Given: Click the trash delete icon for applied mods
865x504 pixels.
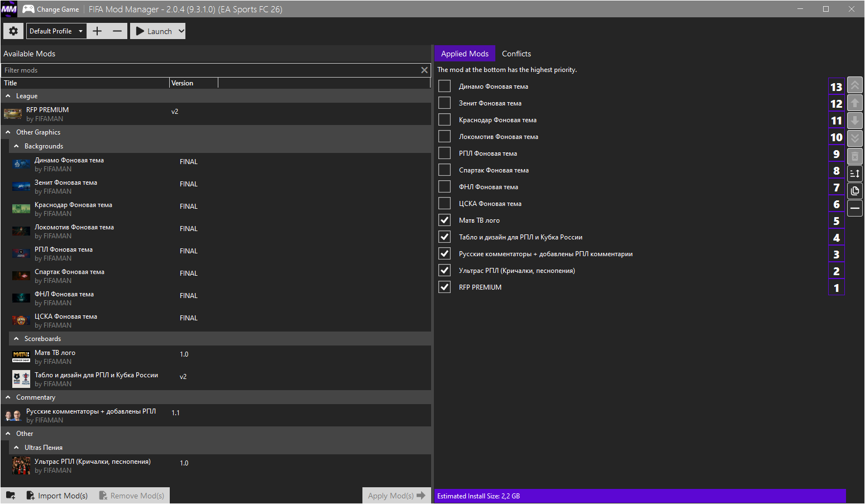Looking at the screenshot, I should [854, 156].
